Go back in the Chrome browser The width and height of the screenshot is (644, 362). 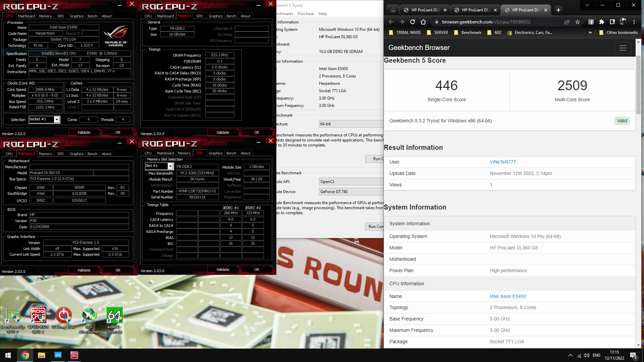[x=391, y=22]
